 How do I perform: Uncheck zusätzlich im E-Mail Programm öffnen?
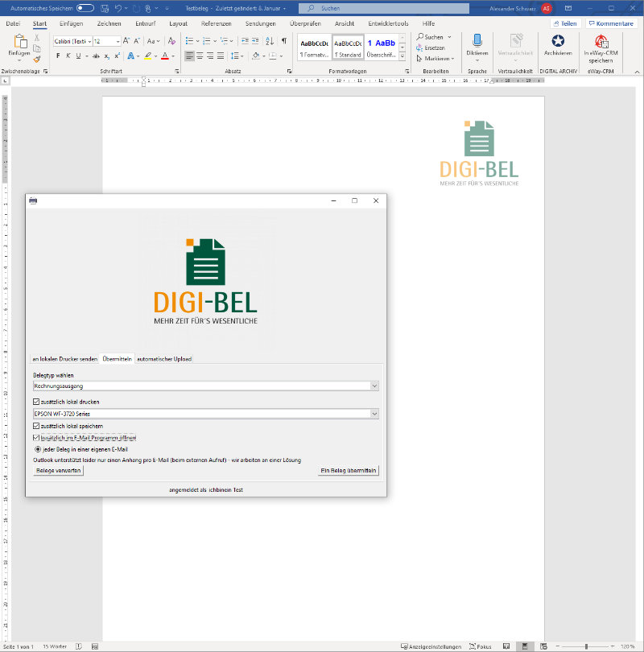click(36, 437)
